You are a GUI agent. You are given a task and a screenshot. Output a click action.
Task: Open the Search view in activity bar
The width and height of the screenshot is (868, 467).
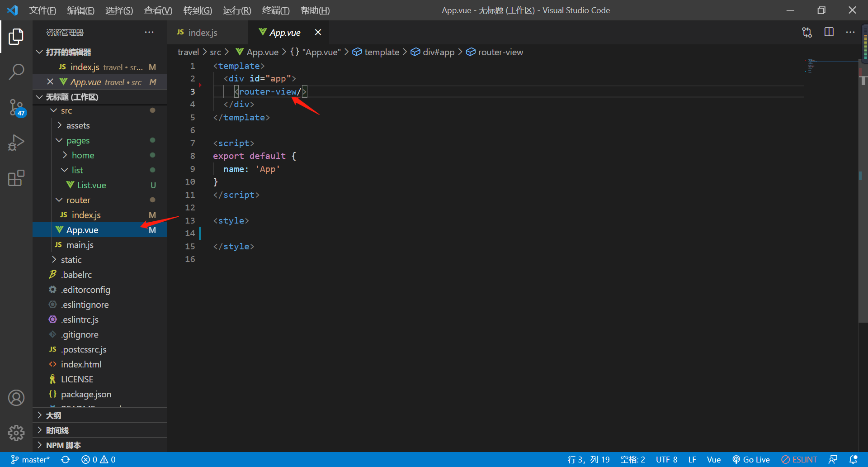[16, 71]
